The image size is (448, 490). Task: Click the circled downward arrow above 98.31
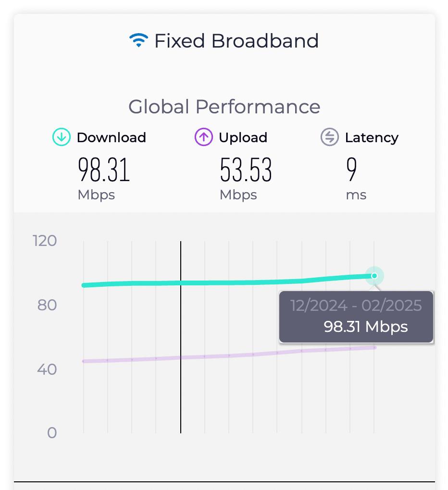click(x=62, y=138)
